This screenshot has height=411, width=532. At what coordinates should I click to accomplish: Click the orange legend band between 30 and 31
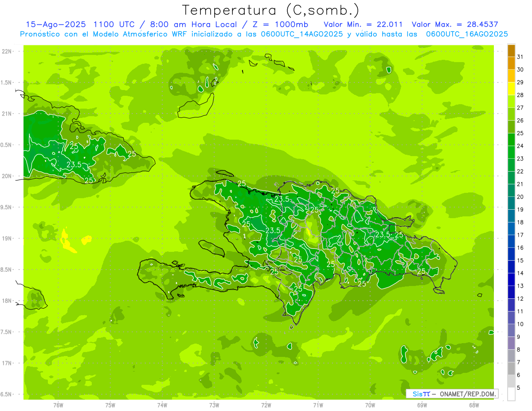[511, 63]
